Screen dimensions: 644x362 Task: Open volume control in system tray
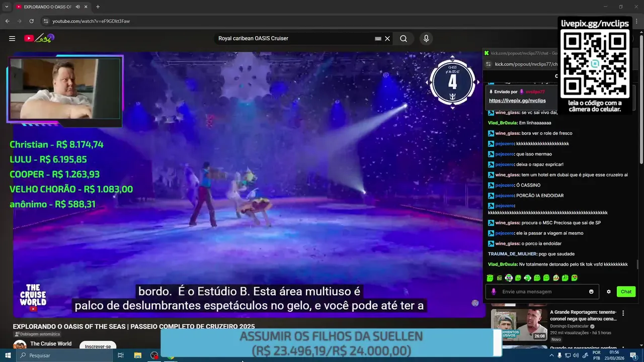577,355
